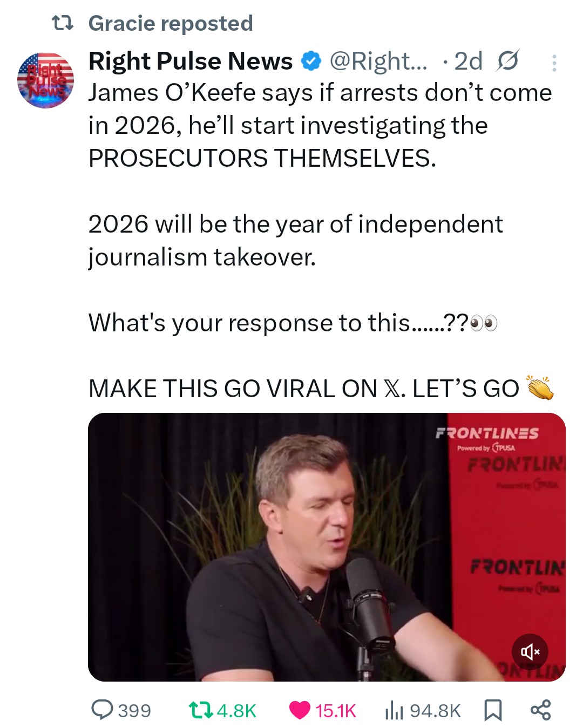Viewport: 583px width, 728px height.
Task: Click the 4.8K reposts count
Action: point(236,711)
